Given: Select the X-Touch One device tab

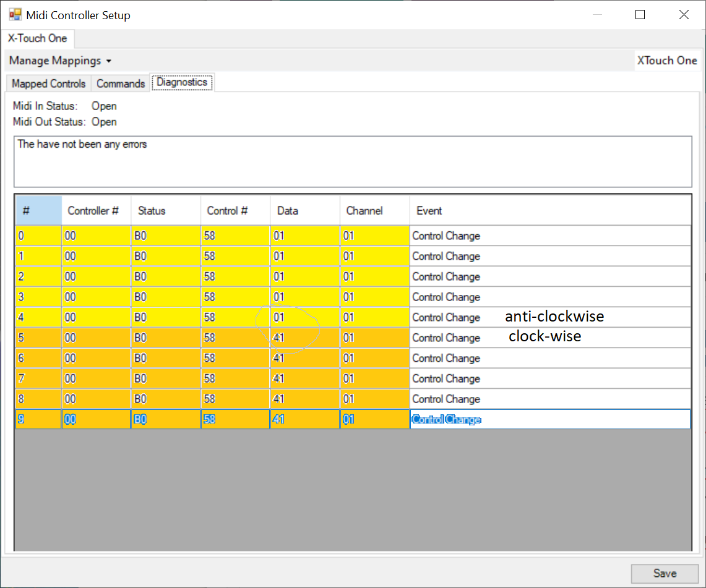Looking at the screenshot, I should (x=37, y=38).
